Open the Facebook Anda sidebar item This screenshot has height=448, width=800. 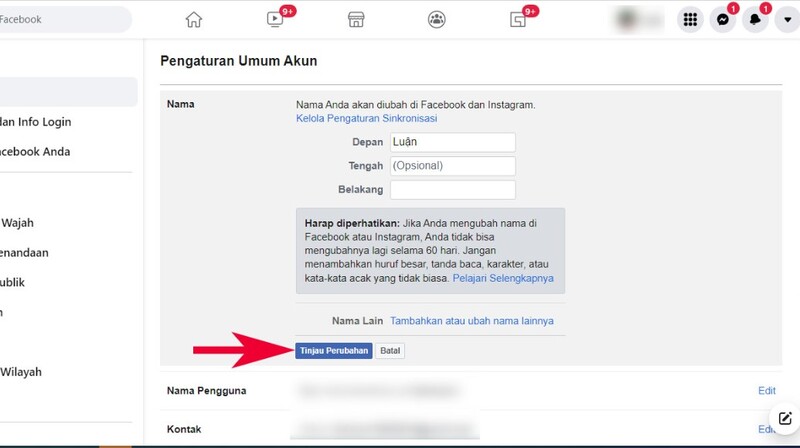[x=35, y=152]
